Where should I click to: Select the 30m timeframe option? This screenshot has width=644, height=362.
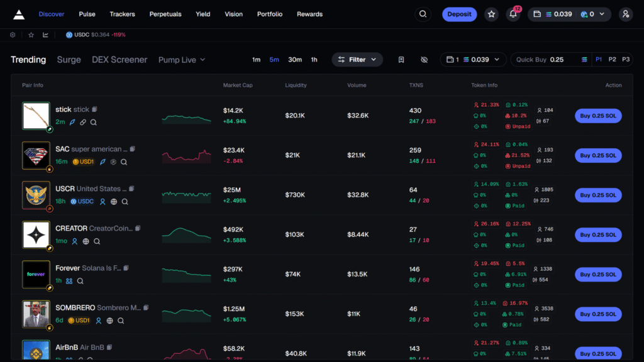click(x=295, y=60)
